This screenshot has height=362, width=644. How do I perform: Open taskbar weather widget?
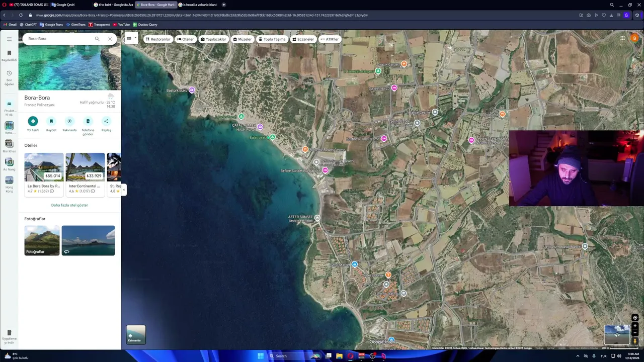coord(16,356)
